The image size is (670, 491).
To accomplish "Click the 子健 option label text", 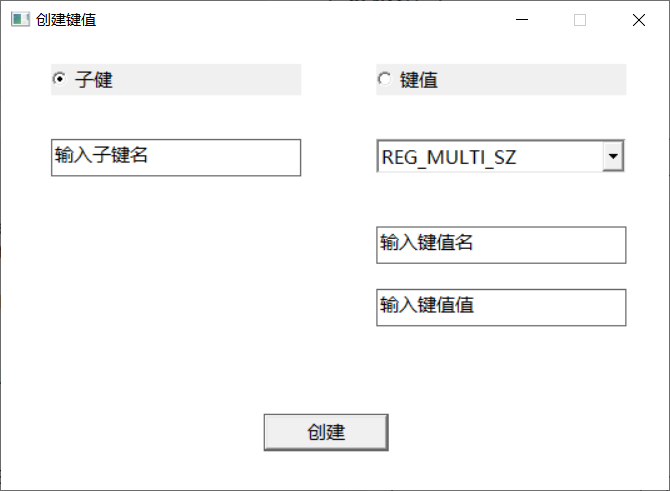I will tap(94, 80).
